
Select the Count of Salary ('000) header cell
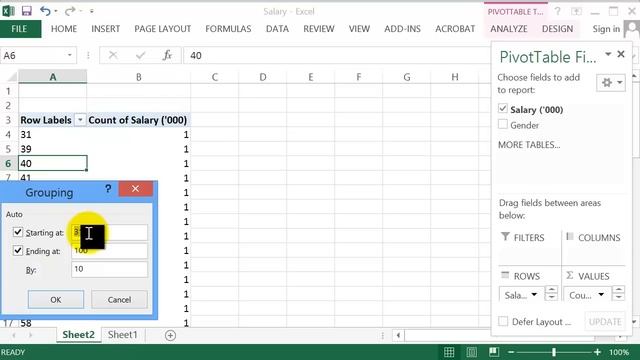tap(138, 120)
